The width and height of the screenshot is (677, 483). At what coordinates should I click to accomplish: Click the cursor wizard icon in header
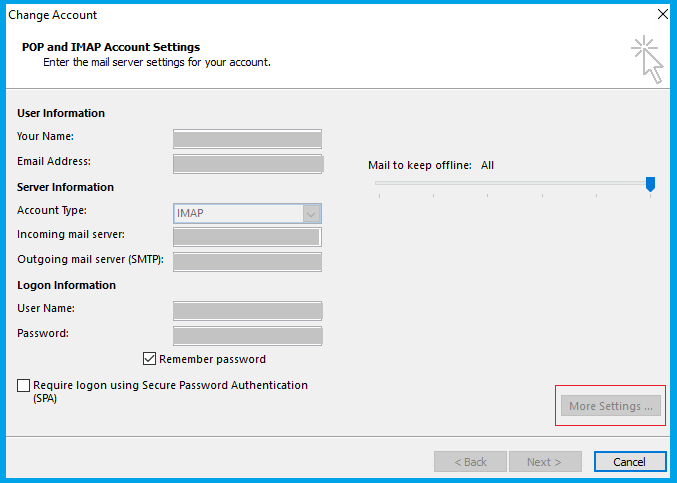pyautogui.click(x=647, y=60)
